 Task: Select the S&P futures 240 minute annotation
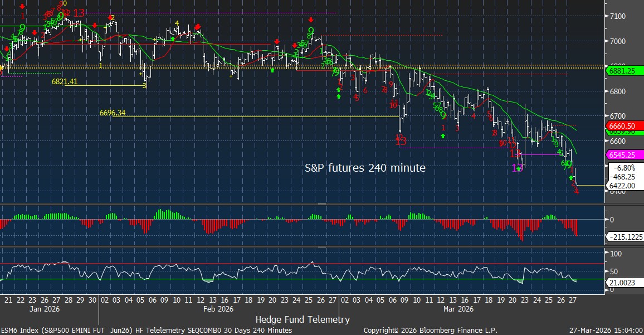(x=365, y=167)
